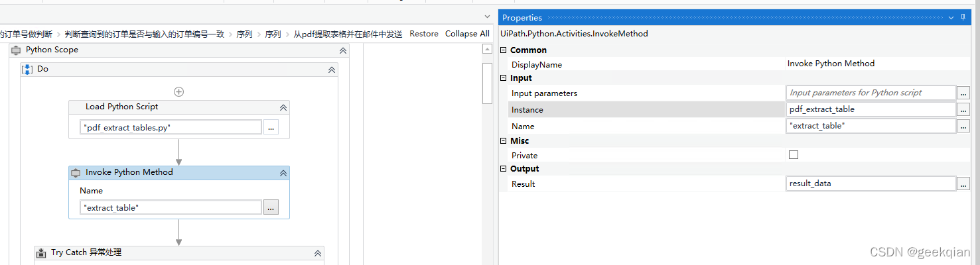Collapse the Python Scope activity

coord(343,50)
